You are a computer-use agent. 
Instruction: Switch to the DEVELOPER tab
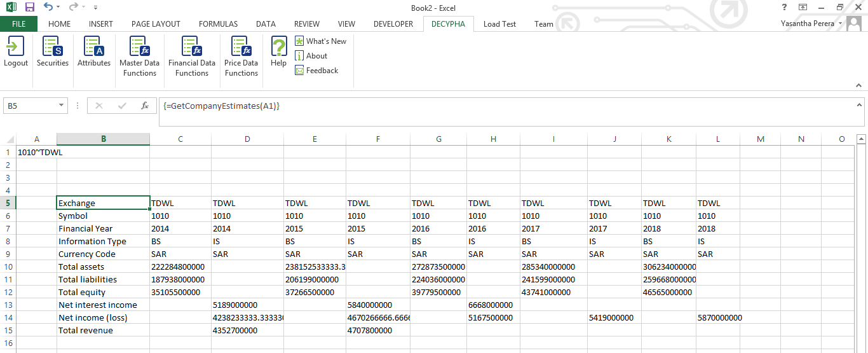click(x=393, y=24)
